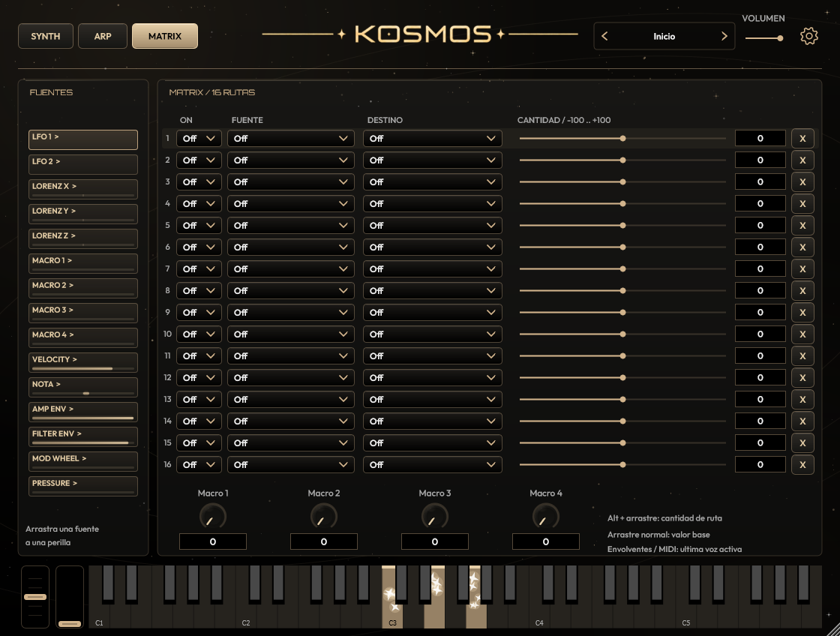The height and width of the screenshot is (636, 840).
Task: Clear route 5 with its X button
Action: (802, 226)
